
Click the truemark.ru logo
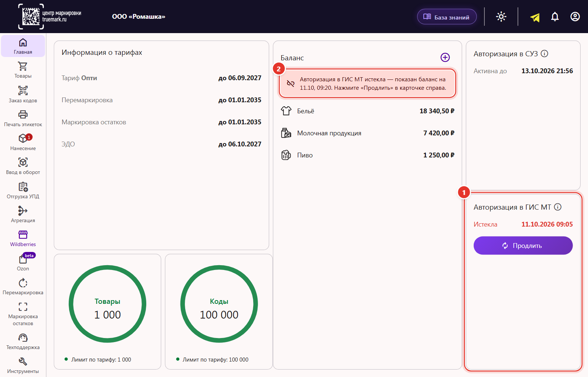click(x=50, y=17)
